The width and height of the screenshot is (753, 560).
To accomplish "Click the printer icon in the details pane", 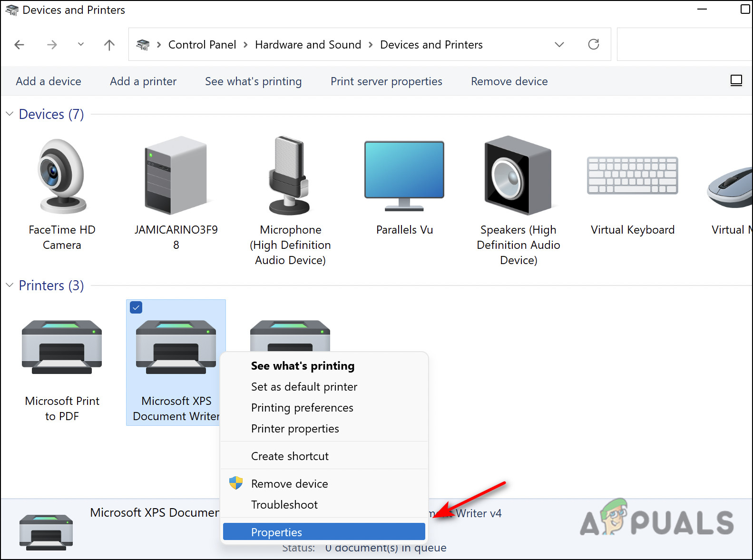I will tap(46, 532).
